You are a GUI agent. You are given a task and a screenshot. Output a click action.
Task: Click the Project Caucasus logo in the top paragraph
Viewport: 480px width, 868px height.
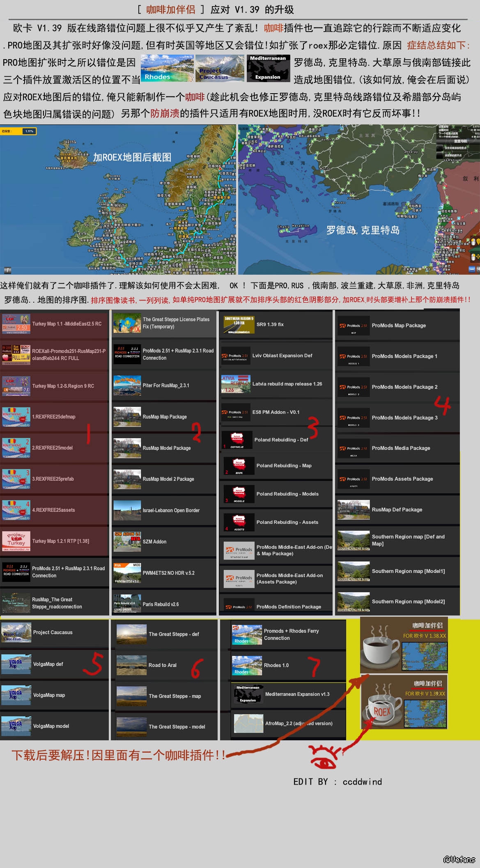point(219,68)
